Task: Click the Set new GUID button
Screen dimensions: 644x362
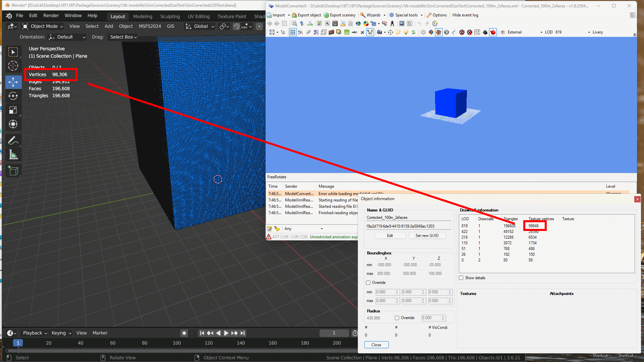Action: tap(427, 236)
